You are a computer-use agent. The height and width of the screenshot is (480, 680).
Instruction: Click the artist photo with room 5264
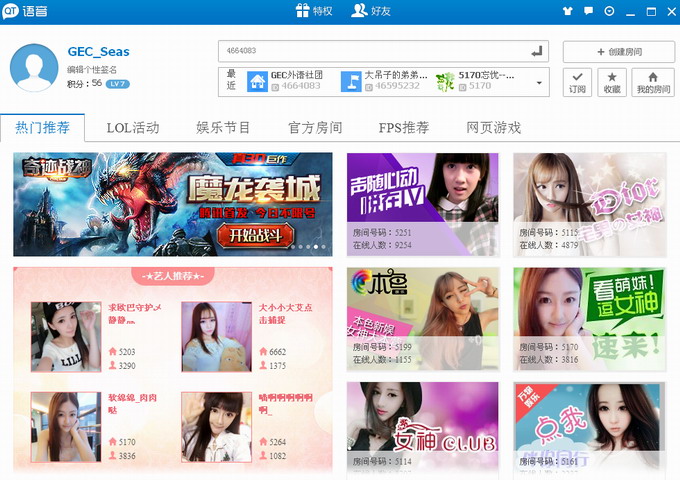coord(216,427)
